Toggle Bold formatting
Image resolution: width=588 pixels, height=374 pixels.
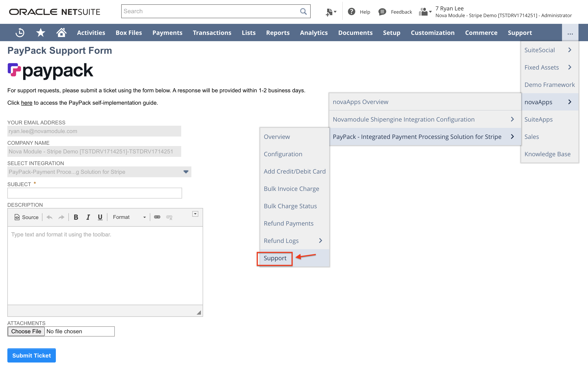(76, 217)
